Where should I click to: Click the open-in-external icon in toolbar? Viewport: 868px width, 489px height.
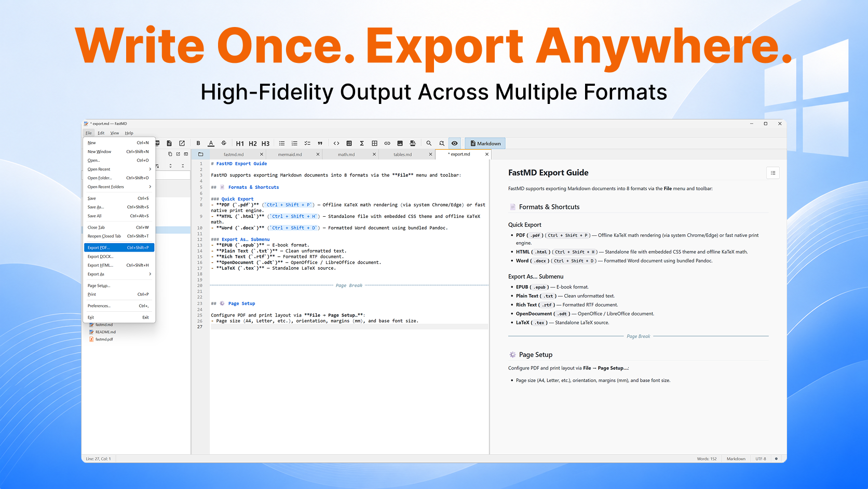pyautogui.click(x=182, y=143)
